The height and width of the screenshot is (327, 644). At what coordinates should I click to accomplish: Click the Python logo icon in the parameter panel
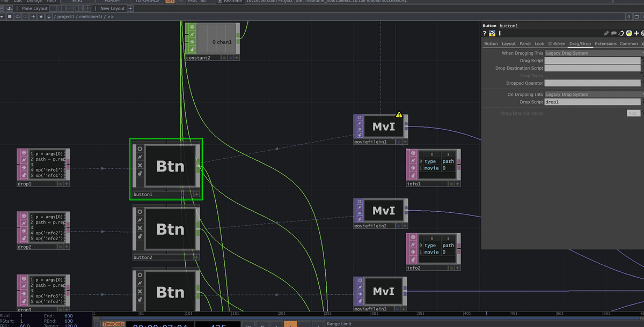(x=628, y=33)
